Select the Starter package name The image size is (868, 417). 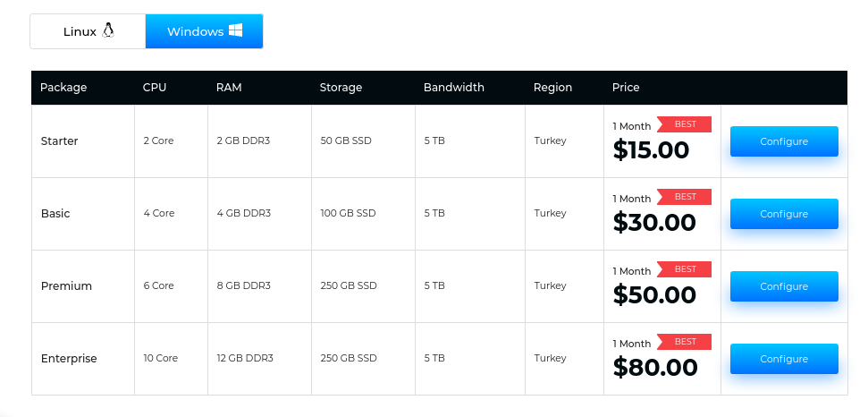pyautogui.click(x=59, y=141)
